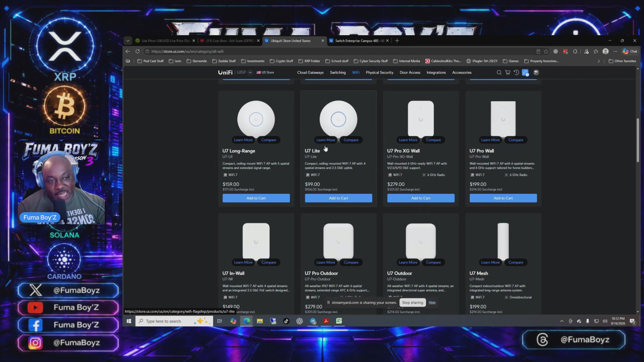Add the U7 Long-Range to cart

click(x=256, y=198)
